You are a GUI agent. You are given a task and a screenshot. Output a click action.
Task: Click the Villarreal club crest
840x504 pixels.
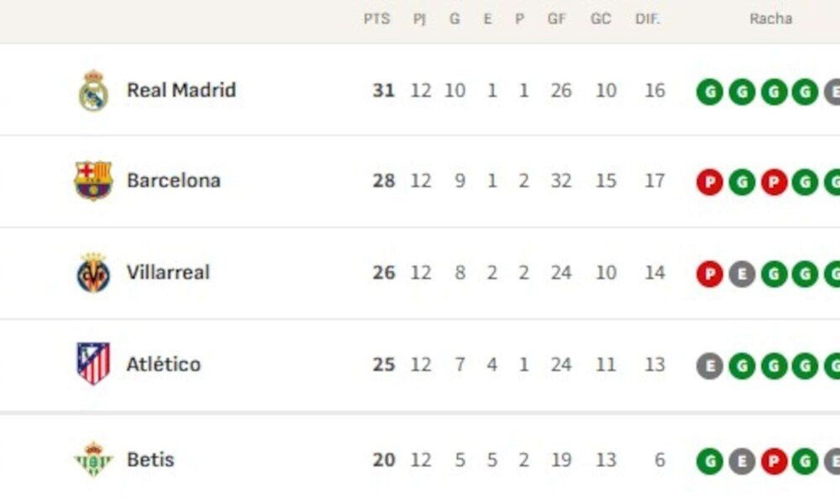pyautogui.click(x=93, y=273)
